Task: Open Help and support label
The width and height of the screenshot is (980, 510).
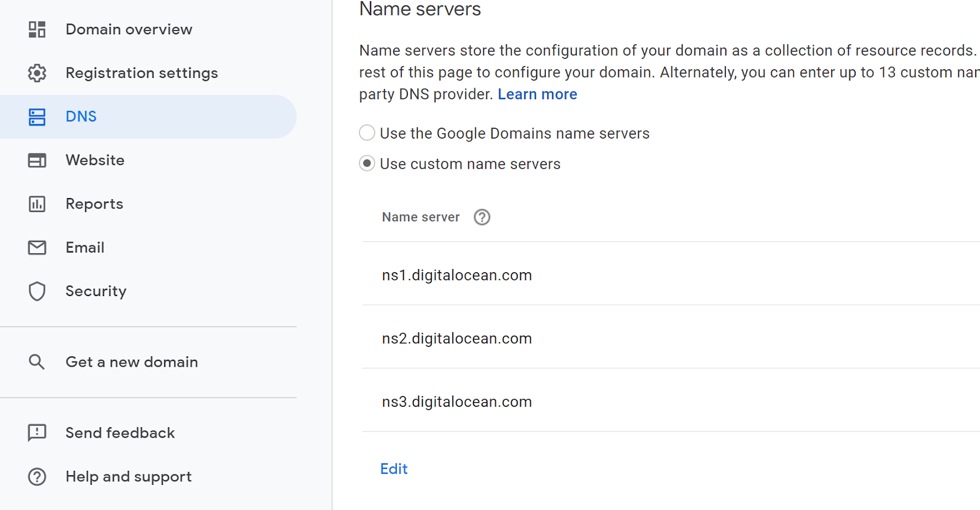Action: [x=129, y=477]
